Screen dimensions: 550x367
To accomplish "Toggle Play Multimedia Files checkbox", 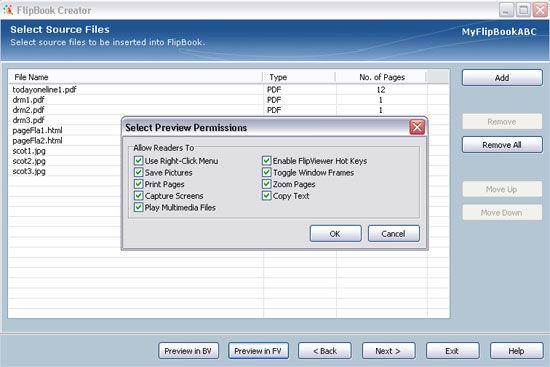I will click(x=139, y=207).
